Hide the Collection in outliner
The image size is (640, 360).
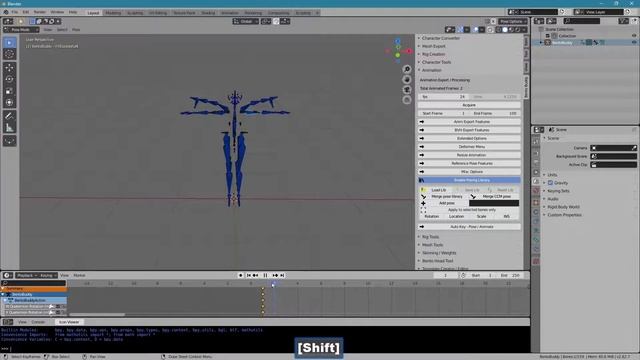[x=634, y=36]
